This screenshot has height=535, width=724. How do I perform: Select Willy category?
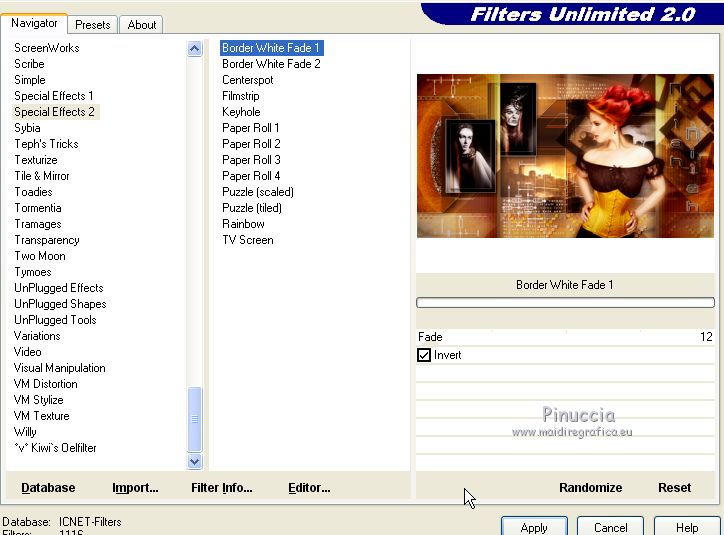click(x=25, y=432)
